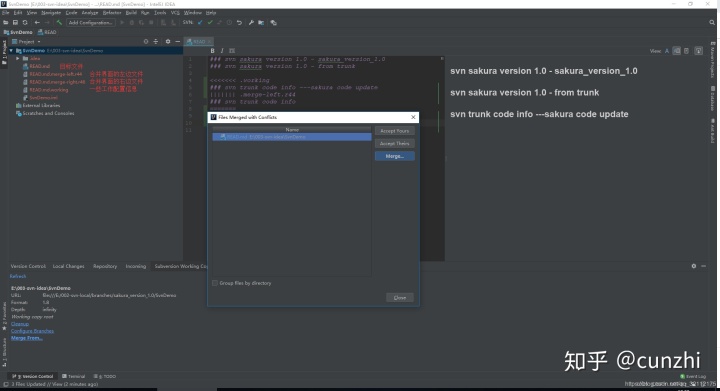Select READ.md.working file
The height and width of the screenshot is (391, 720).
(49, 89)
